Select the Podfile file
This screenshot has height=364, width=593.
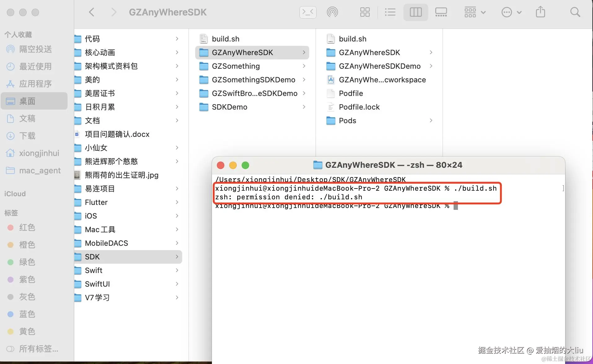pos(379,93)
